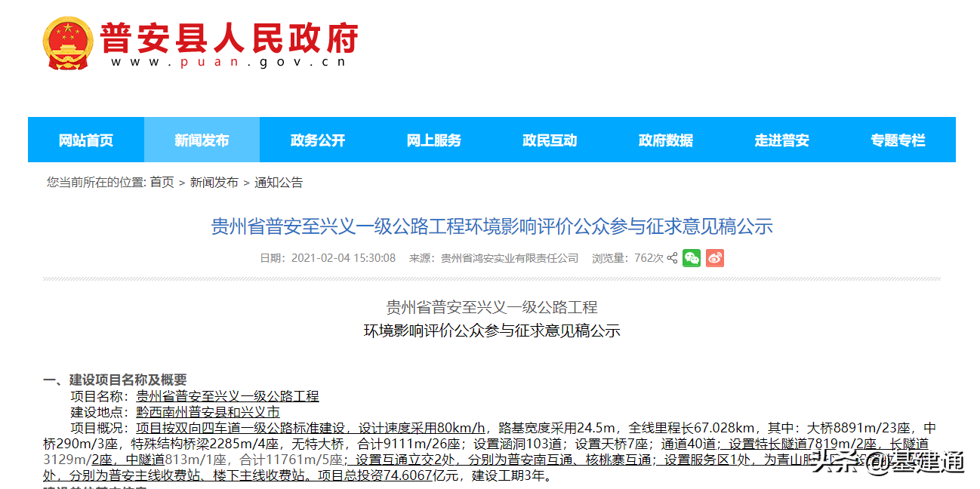This screenshot has width=980, height=489.
Task: Click the share icon beside the view count
Action: point(672,258)
